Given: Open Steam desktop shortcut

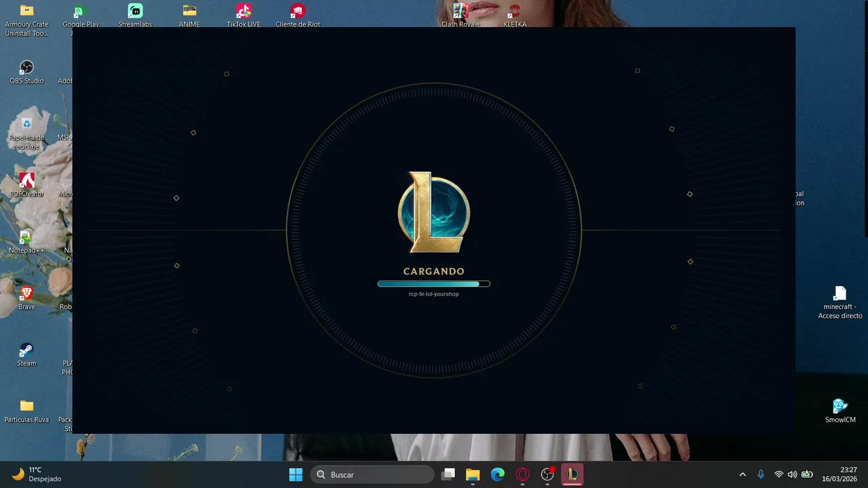Looking at the screenshot, I should click(x=26, y=354).
